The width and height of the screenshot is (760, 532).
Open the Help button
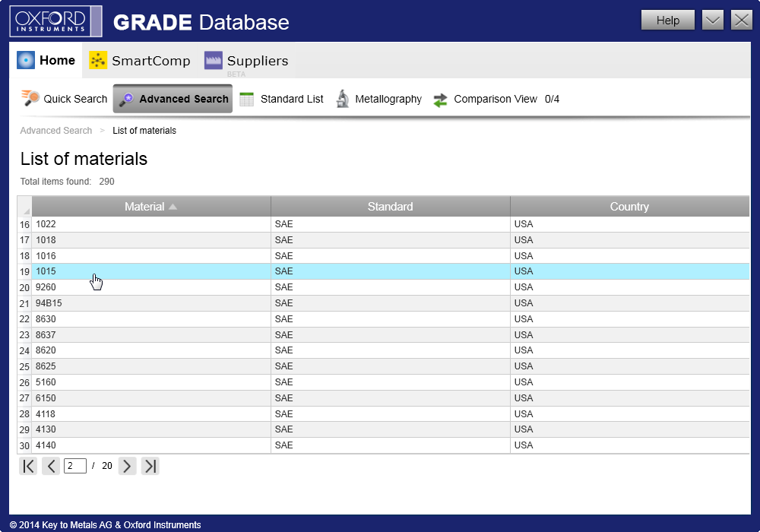[668, 21]
